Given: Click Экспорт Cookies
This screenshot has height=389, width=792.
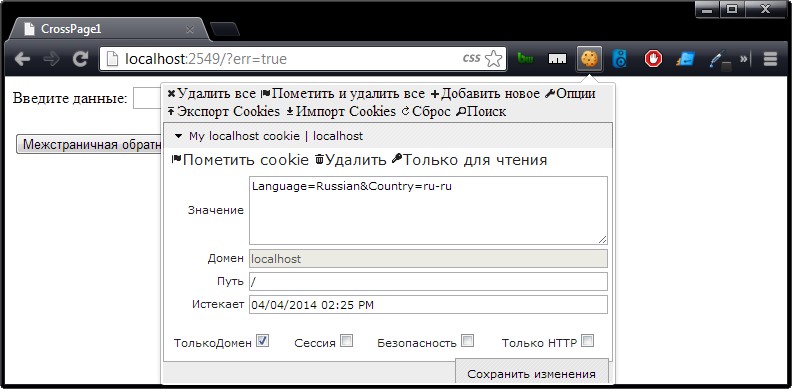Looking at the screenshot, I should pos(223,111).
